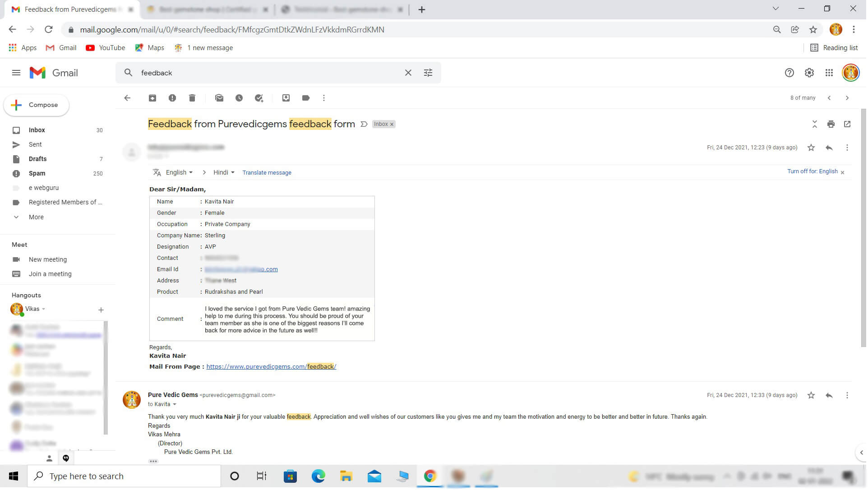Go to older conversation arrow

[x=847, y=98]
